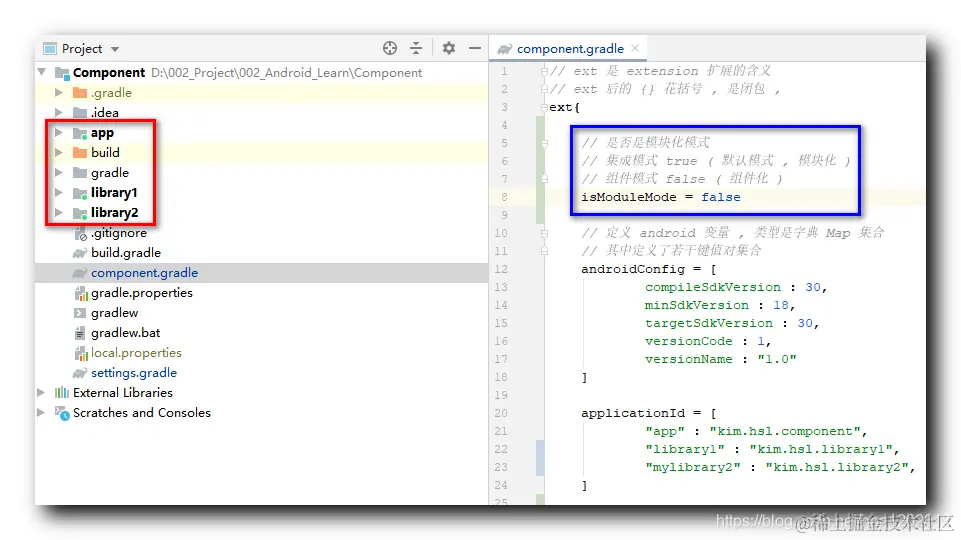Select gradle.properties in project tree
The height and width of the screenshot is (540, 961).
[142, 292]
